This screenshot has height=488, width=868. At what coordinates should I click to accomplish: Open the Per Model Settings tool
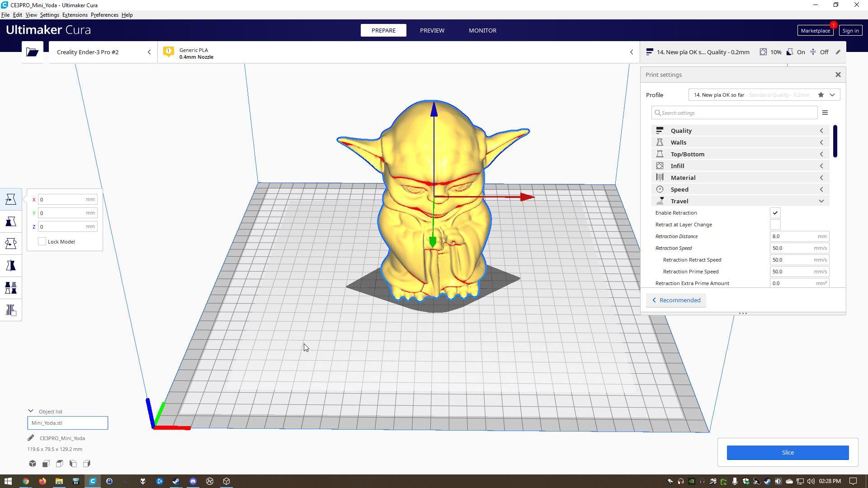point(11,288)
